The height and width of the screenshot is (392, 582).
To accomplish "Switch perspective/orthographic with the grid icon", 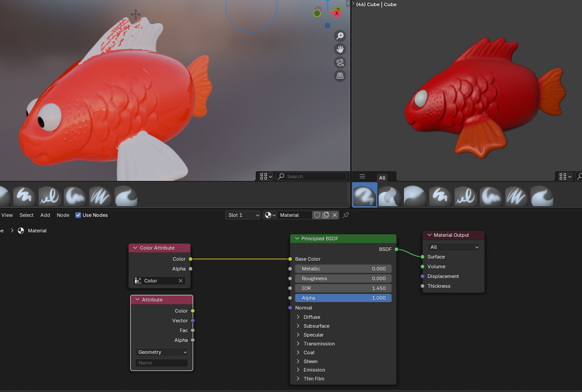I will pyautogui.click(x=340, y=76).
